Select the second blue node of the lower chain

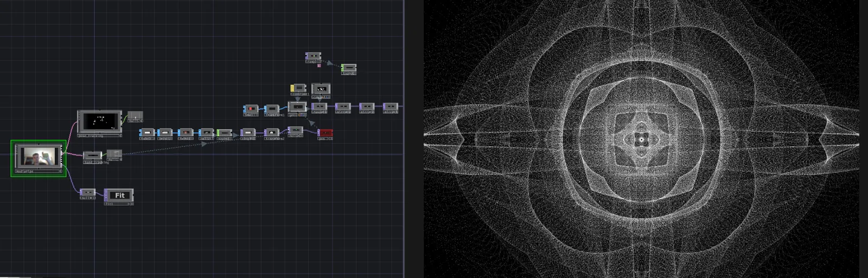pos(165,133)
